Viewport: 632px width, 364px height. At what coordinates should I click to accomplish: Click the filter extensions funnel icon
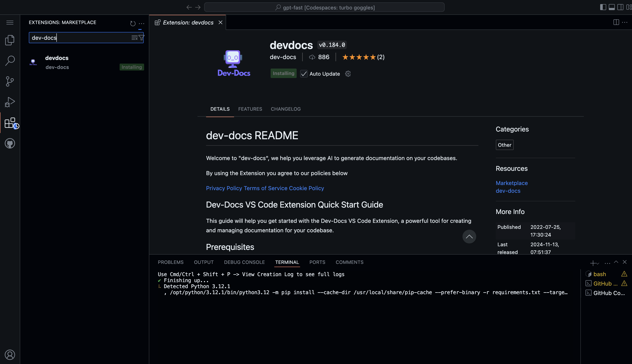pos(141,38)
